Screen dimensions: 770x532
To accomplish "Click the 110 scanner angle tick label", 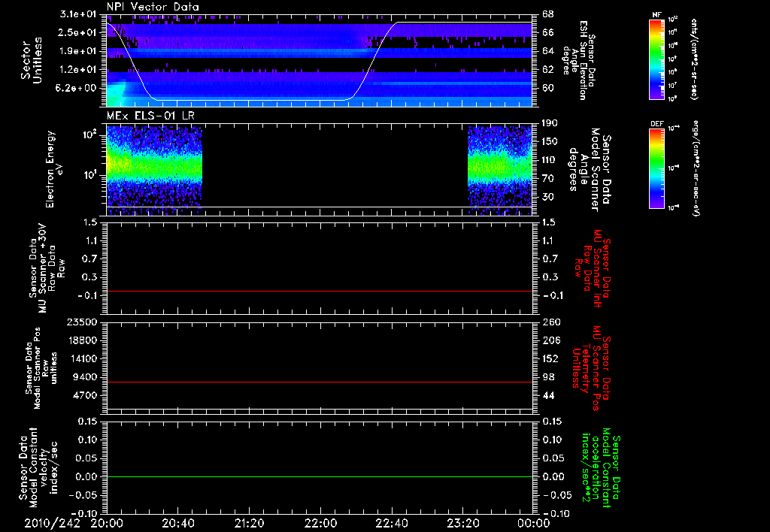I will tap(550, 160).
